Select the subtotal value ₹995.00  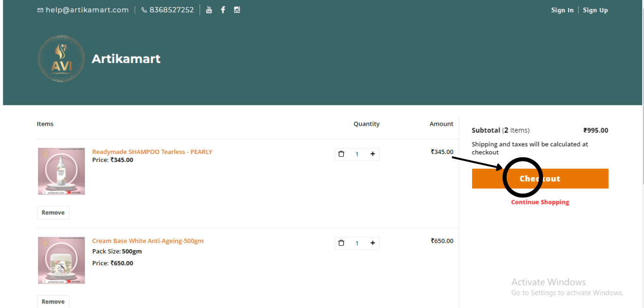point(596,130)
